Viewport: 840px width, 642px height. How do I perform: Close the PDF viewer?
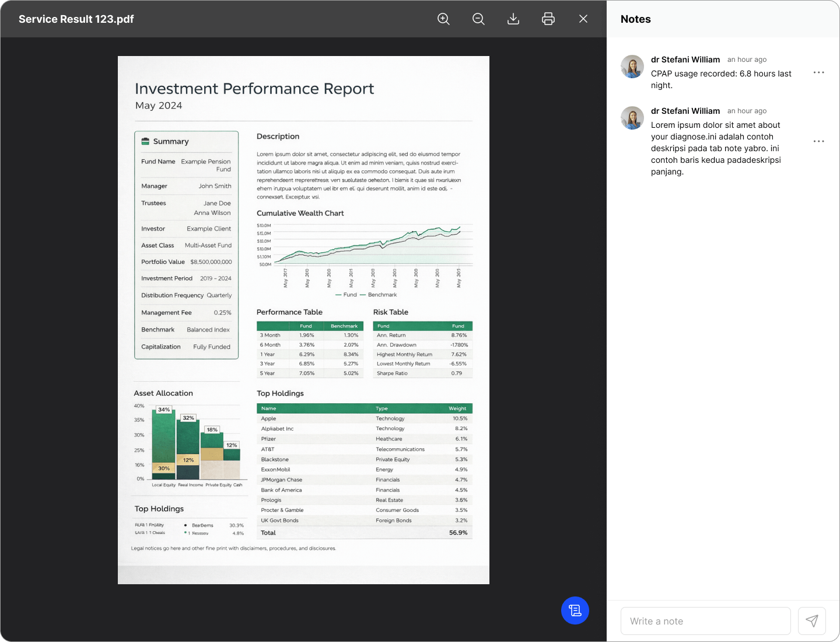[x=583, y=19]
